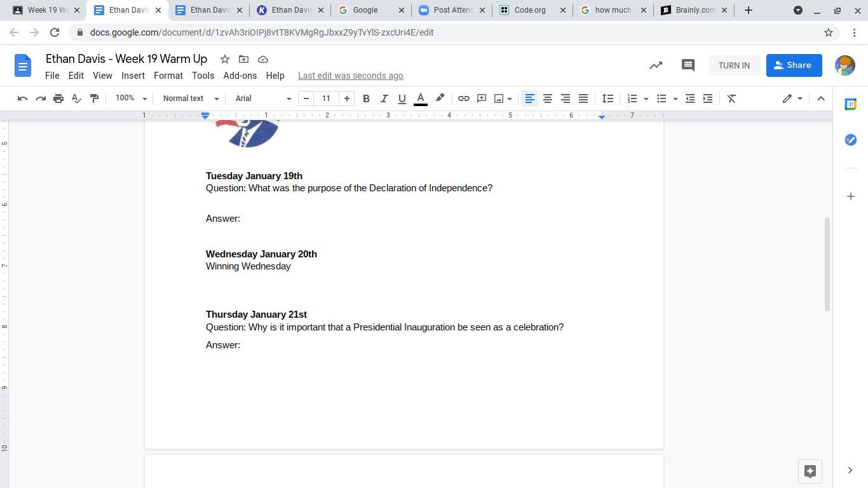Toggle underline formatting
Viewport: 868px width, 488px height.
point(402,98)
